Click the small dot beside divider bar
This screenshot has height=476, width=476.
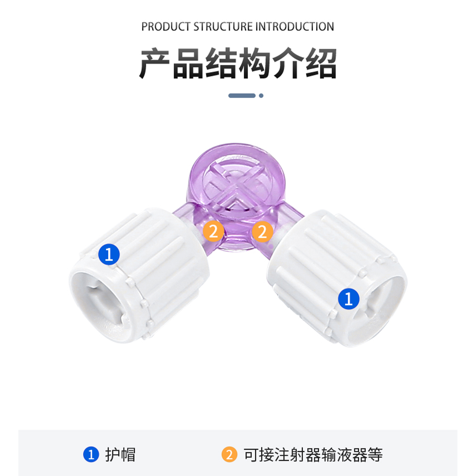[x=261, y=96]
